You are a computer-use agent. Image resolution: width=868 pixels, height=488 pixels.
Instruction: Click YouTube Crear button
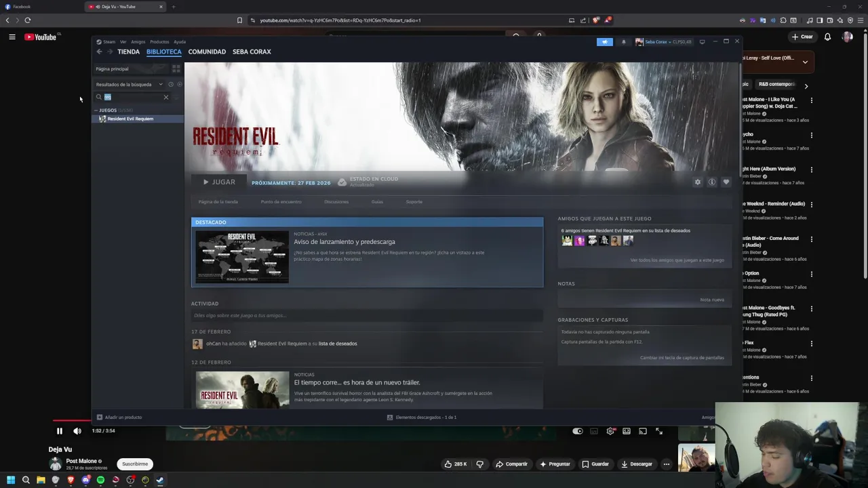pos(802,37)
